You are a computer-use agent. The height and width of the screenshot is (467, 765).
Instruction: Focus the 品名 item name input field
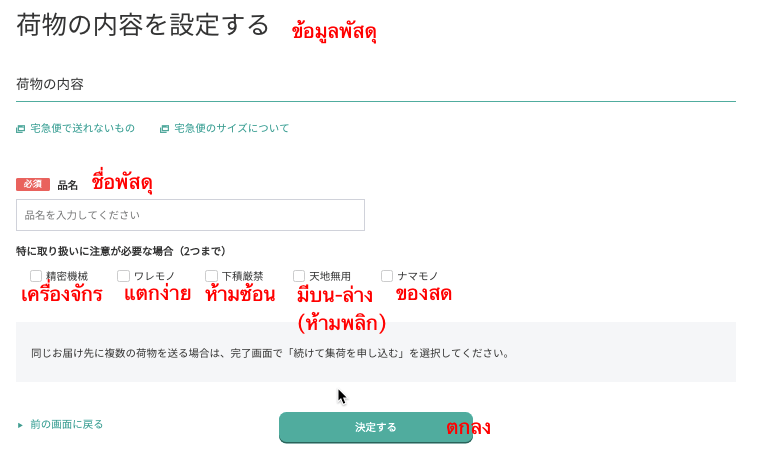(x=190, y=215)
